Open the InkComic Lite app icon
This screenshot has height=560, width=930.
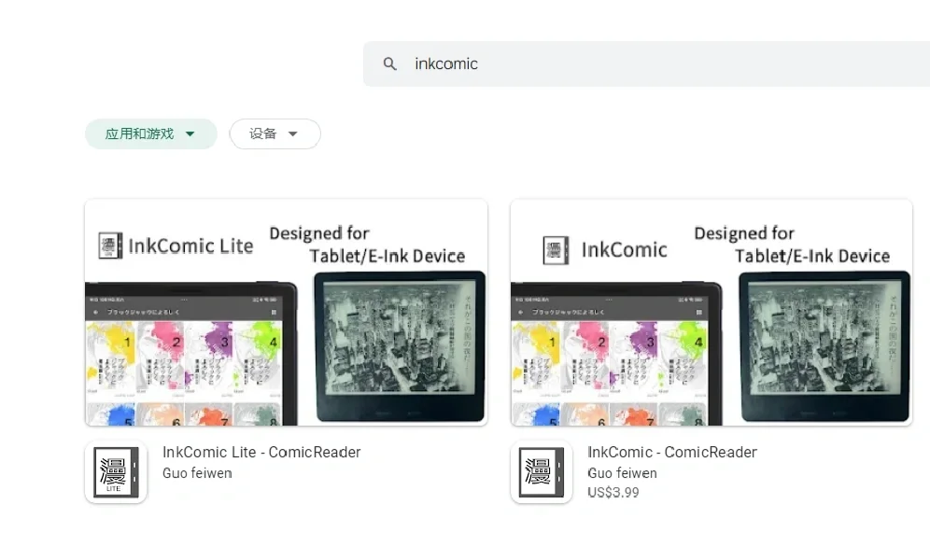(116, 472)
